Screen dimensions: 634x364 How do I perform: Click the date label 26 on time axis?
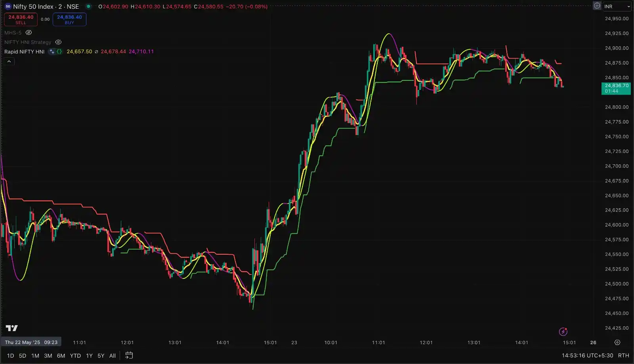[593, 343]
